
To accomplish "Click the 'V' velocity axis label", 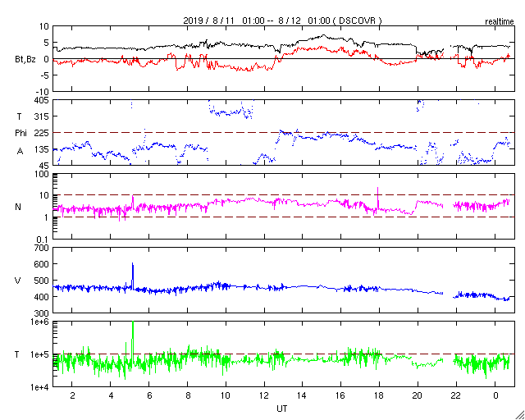I will click(x=18, y=281).
